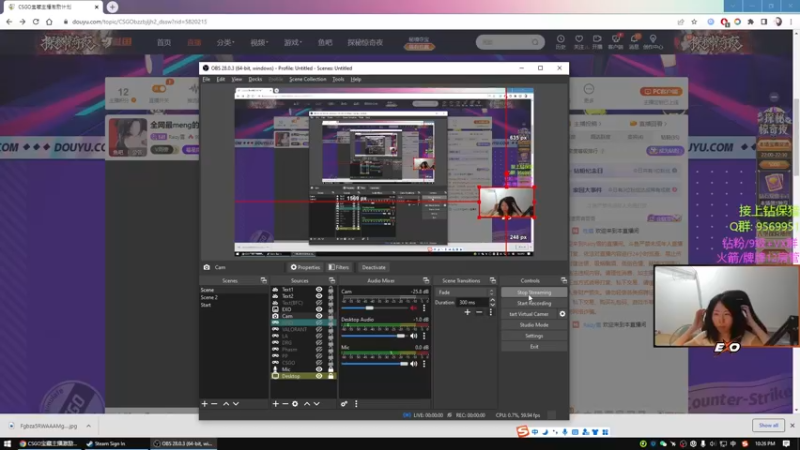Show the hidden Text(BTC) source
The height and width of the screenshot is (450, 800).
(x=319, y=303)
